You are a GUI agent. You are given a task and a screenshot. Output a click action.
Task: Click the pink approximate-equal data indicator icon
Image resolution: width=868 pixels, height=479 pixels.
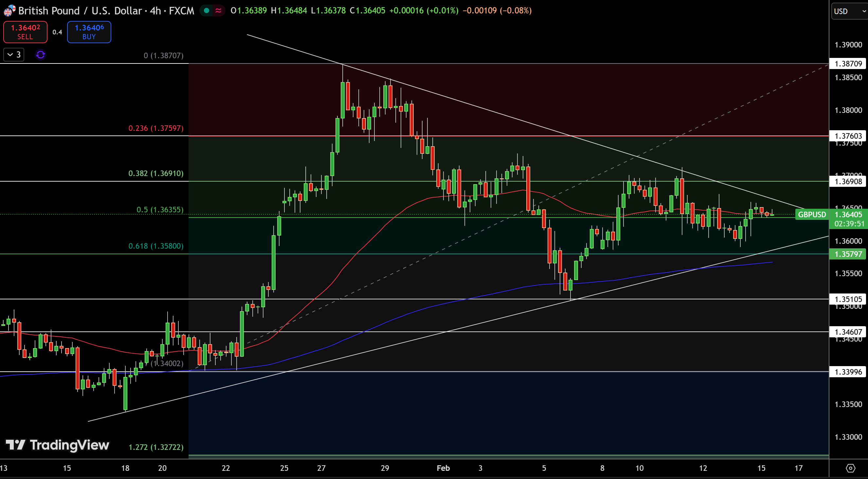218,11
